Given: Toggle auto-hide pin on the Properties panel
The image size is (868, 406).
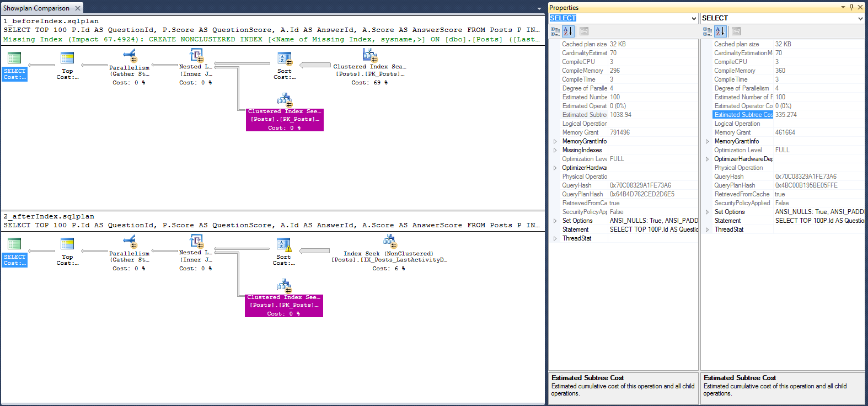Looking at the screenshot, I should click(x=851, y=7).
